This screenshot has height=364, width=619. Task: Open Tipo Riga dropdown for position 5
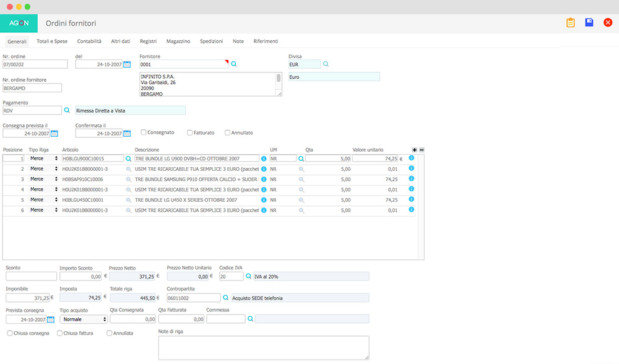pos(43,199)
